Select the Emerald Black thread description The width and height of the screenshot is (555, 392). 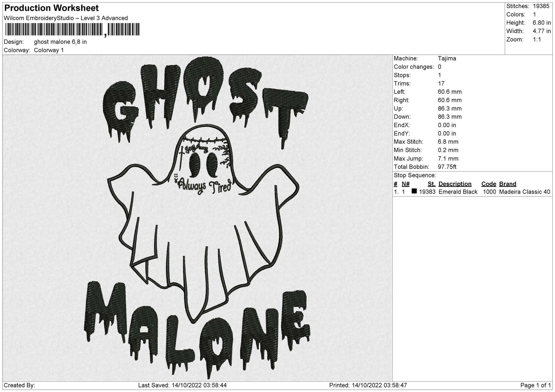tap(458, 192)
